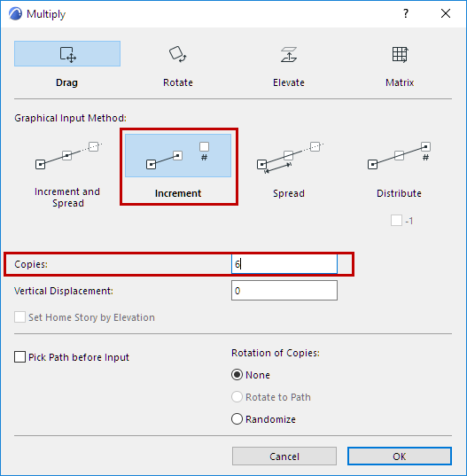
Task: Select Rotate to Path radio option
Action: point(237,397)
